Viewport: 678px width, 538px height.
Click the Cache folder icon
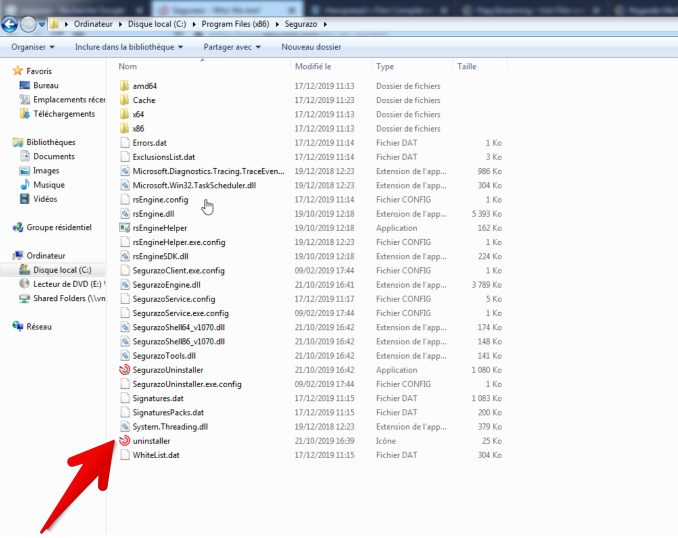click(x=125, y=100)
